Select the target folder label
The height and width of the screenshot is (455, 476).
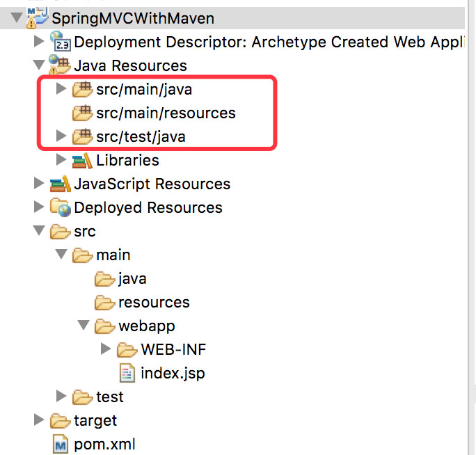coord(95,422)
